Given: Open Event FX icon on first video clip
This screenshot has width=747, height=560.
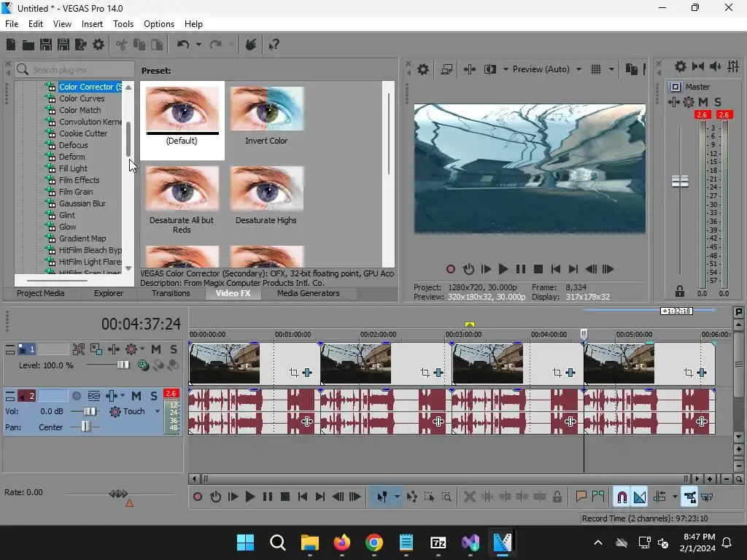Looking at the screenshot, I should coord(307,373).
